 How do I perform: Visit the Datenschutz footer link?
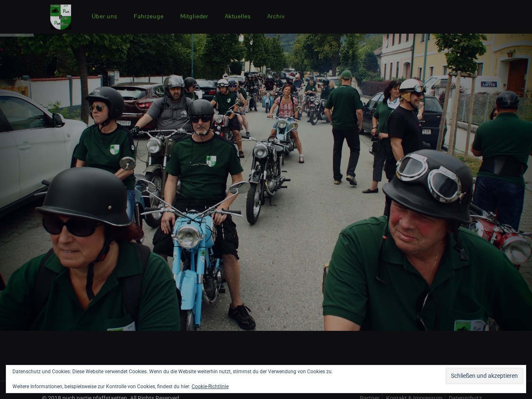click(x=465, y=397)
